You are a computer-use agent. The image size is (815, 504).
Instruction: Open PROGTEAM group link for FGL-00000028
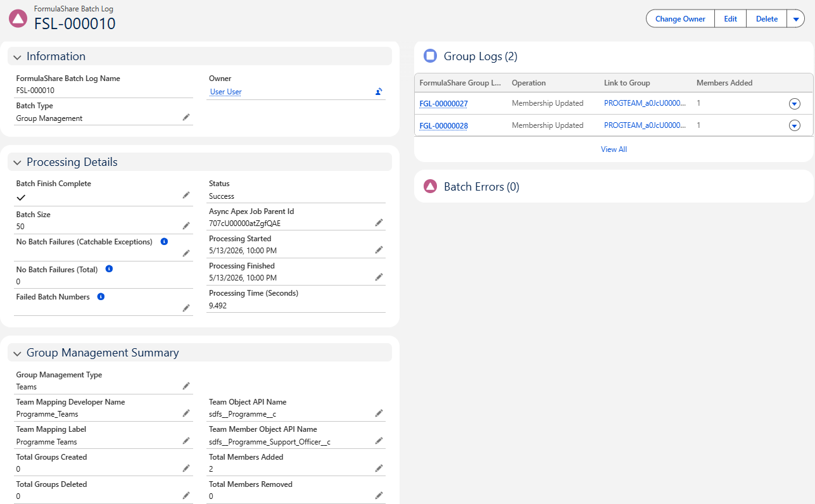pos(645,125)
